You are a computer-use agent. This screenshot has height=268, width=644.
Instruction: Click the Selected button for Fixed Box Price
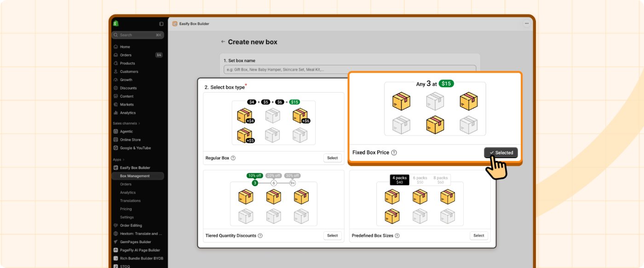tap(501, 153)
